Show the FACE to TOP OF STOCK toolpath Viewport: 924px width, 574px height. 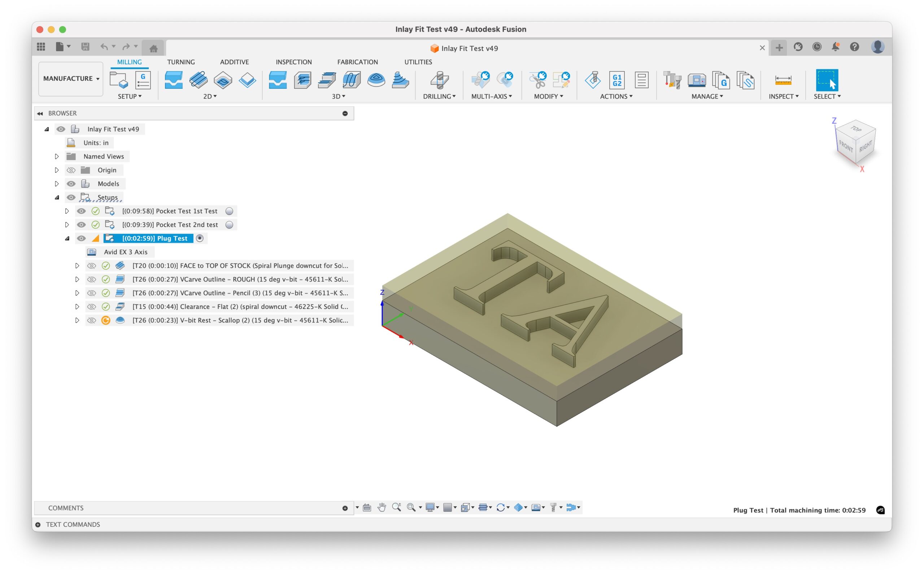coord(91,266)
